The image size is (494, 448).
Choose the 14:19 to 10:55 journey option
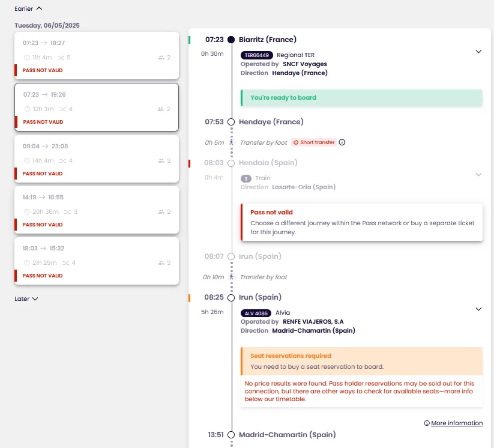[x=96, y=209]
